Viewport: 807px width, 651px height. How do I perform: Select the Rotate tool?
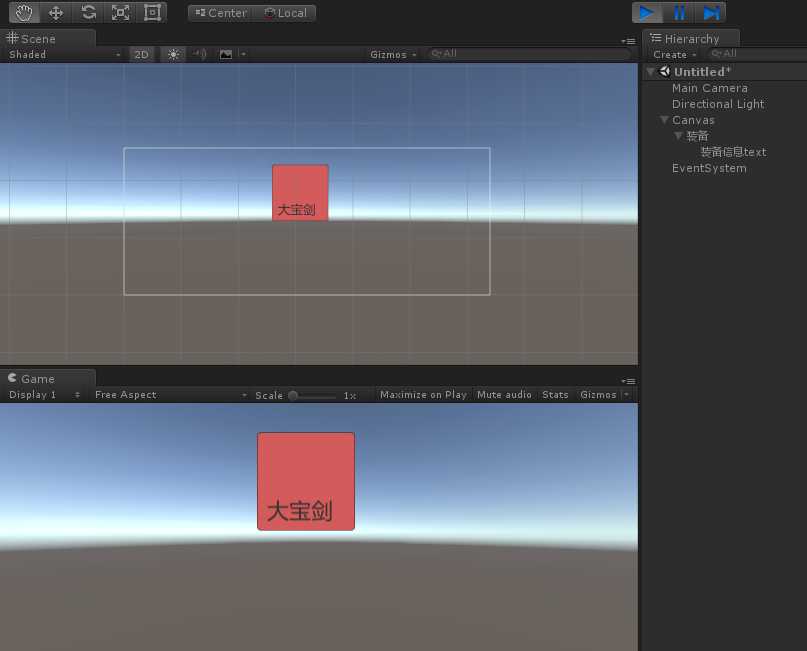[88, 13]
